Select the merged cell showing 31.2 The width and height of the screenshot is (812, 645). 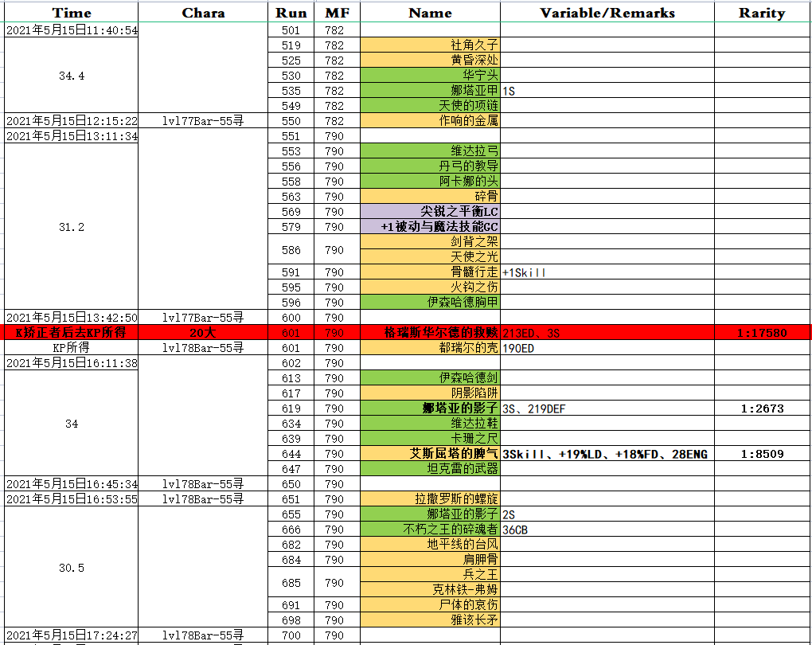coord(71,227)
